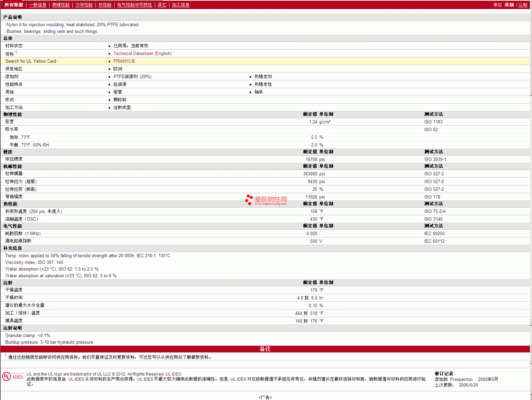Open the 热性能 tab
This screenshot has height=400, width=532.
105,5
